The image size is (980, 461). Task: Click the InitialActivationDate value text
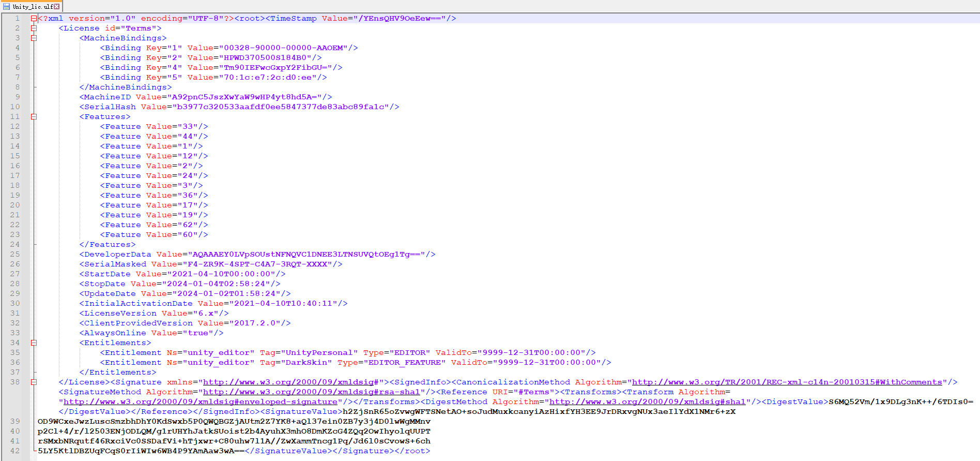click(x=283, y=303)
